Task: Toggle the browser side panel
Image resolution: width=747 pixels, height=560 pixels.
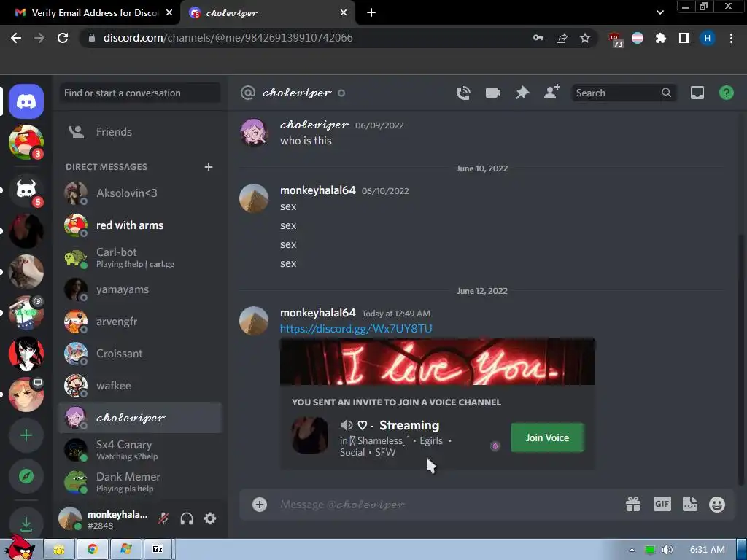Action: tap(684, 38)
